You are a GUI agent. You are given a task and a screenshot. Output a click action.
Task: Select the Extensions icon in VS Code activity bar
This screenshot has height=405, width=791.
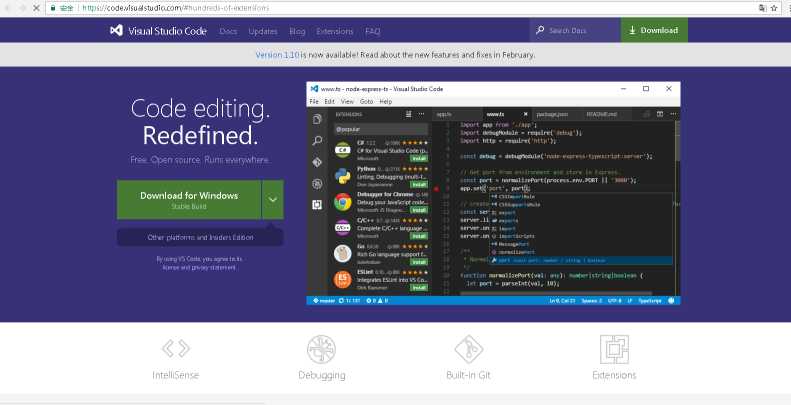(x=317, y=205)
